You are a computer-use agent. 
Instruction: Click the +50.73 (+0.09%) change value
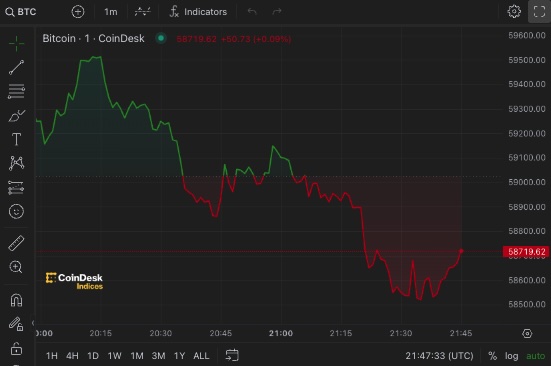pos(256,39)
